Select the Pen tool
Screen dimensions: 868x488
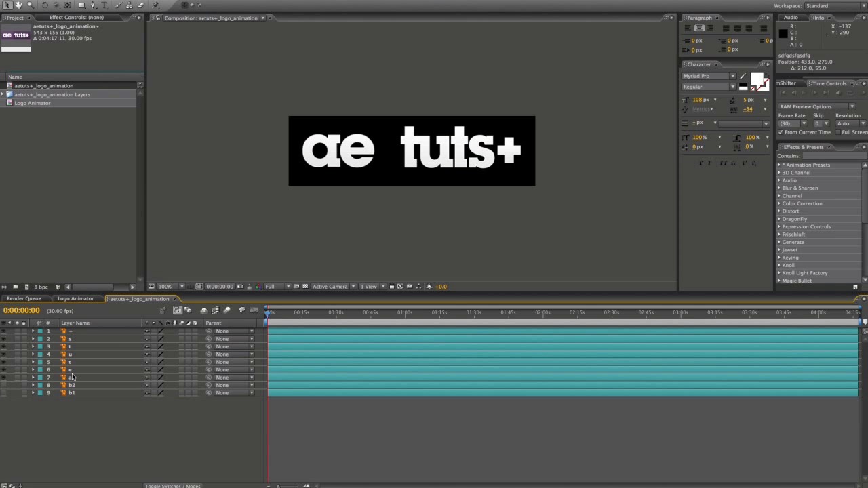[x=92, y=5]
